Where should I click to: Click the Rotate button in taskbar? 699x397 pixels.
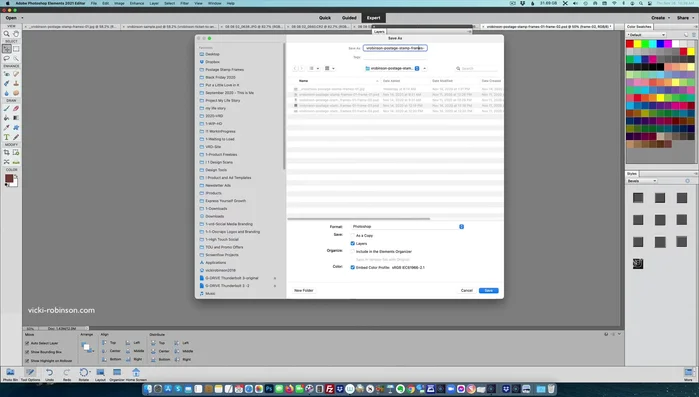pyautogui.click(x=84, y=374)
